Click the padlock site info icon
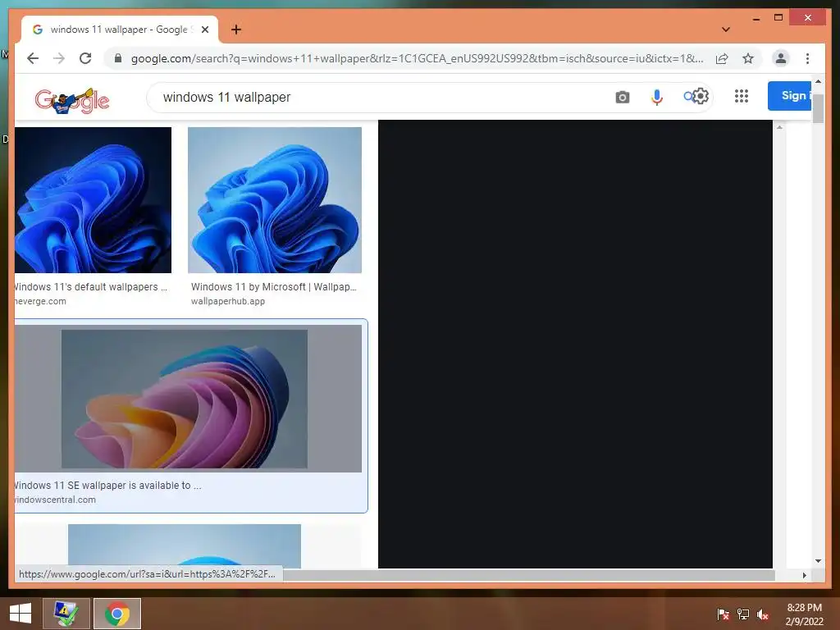 118,58
